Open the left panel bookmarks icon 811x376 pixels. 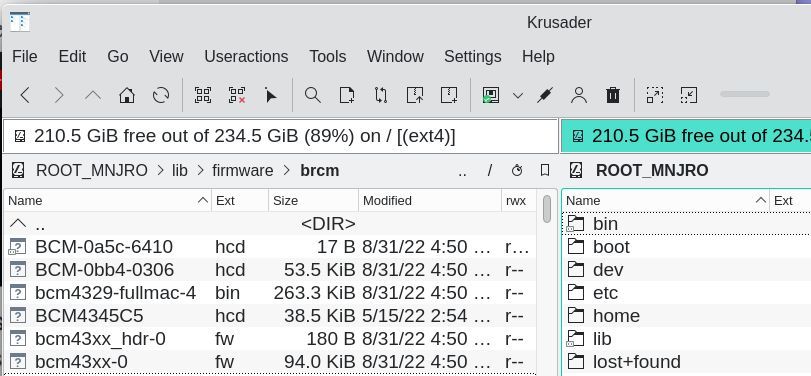(x=545, y=170)
